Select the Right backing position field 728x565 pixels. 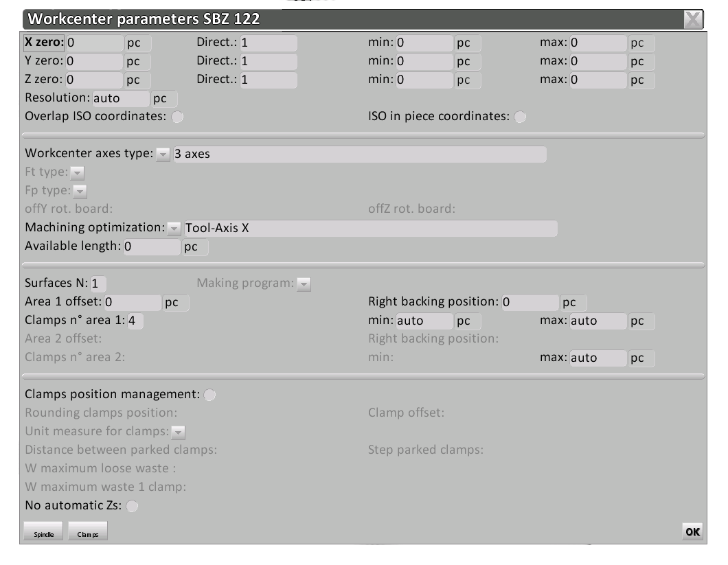530,302
